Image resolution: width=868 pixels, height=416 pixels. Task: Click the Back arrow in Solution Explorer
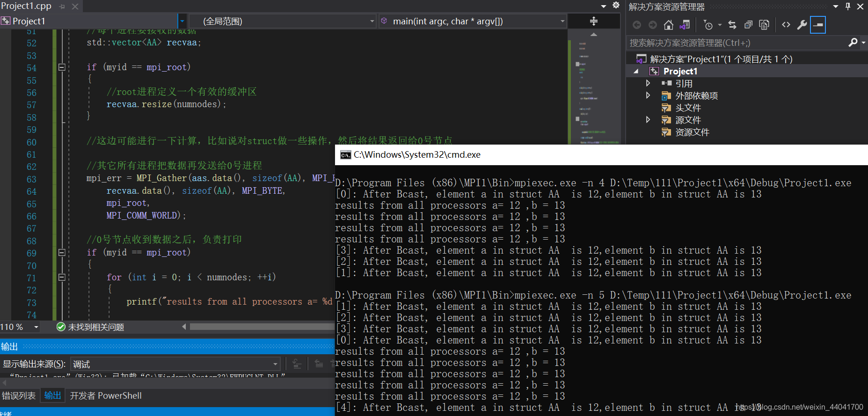pyautogui.click(x=637, y=25)
